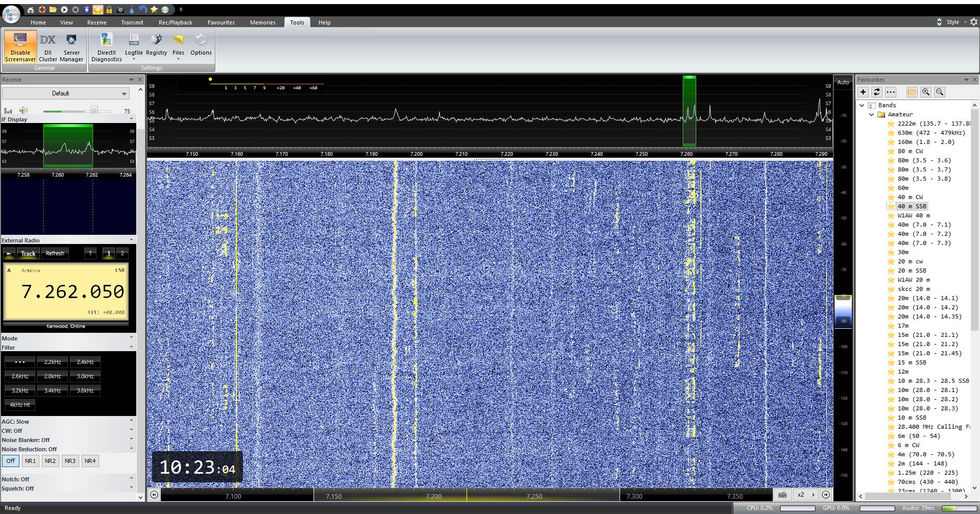Click the DX Cluster icon
Image resolution: width=980 pixels, height=514 pixels.
[48, 47]
